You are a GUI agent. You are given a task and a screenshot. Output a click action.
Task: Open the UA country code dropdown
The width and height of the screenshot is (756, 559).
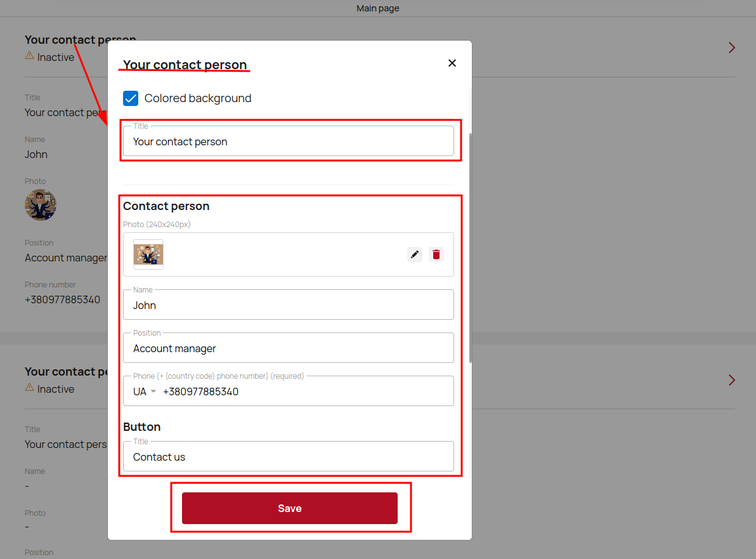click(145, 391)
